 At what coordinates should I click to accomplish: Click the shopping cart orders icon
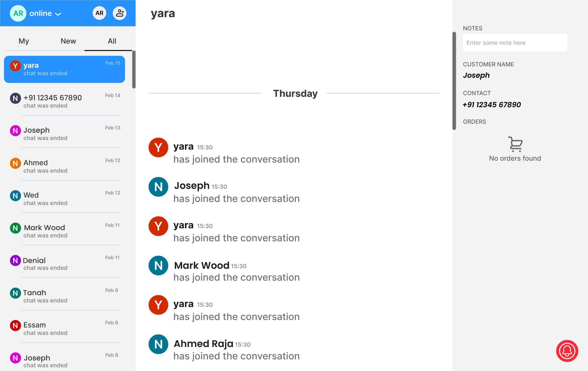[x=515, y=144]
